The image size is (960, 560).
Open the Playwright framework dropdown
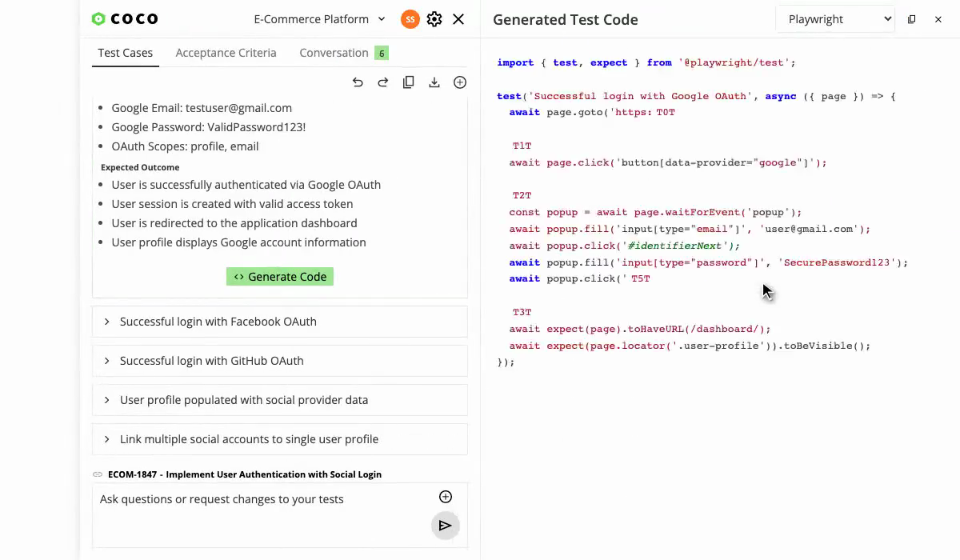834,18
